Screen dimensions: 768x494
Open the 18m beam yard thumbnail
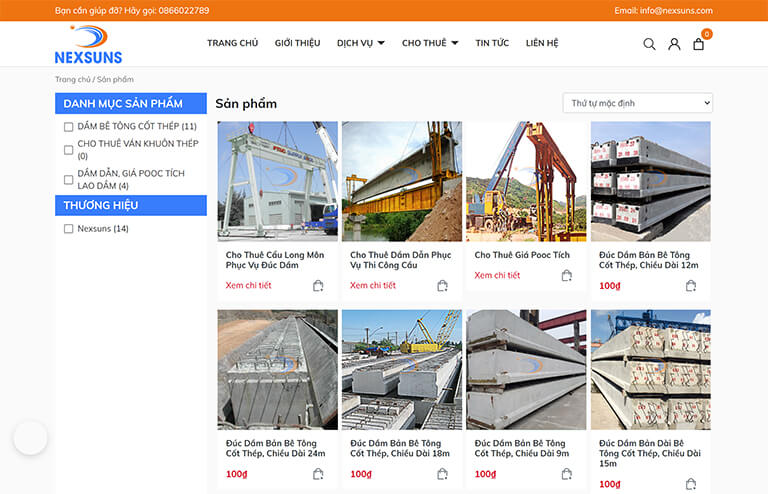click(x=402, y=370)
